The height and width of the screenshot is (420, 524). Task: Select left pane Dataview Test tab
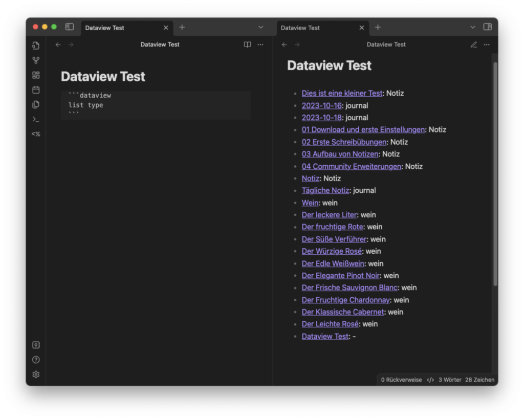click(127, 28)
